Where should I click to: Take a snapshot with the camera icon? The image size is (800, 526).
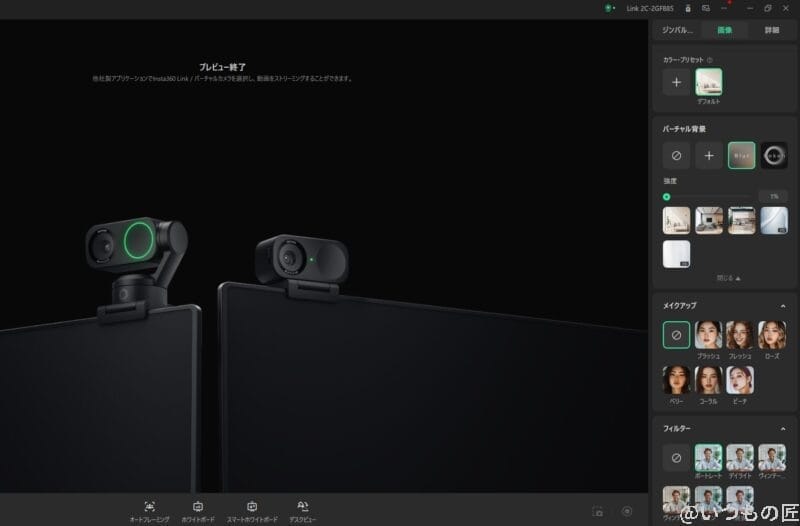pyautogui.click(x=597, y=511)
